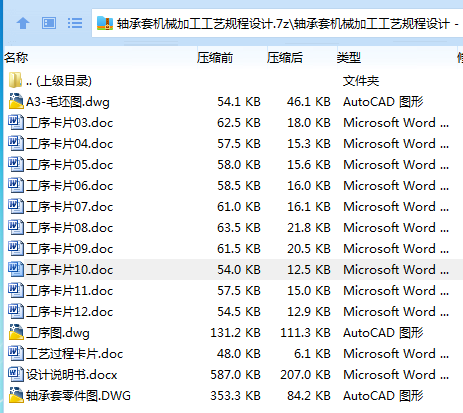Click Word icon of 工序卡片10.doc

pos(16,269)
